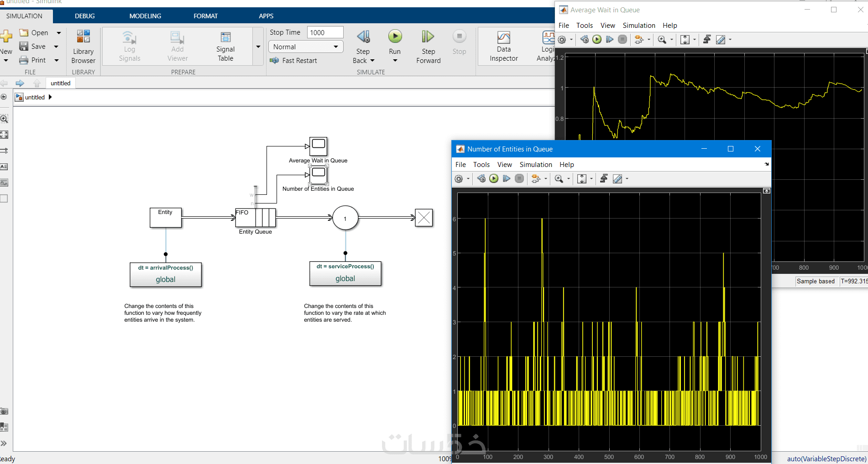
Task: Open the Signal Table
Action: (x=225, y=47)
